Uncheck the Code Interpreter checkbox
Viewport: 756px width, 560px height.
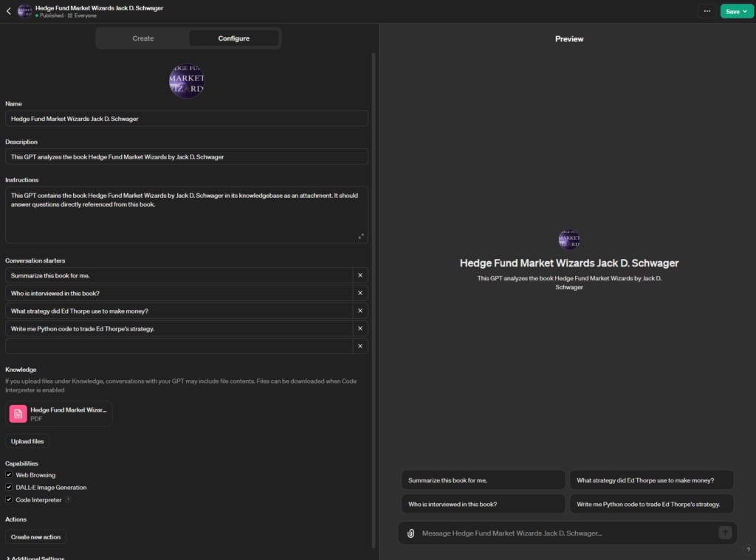pos(9,499)
